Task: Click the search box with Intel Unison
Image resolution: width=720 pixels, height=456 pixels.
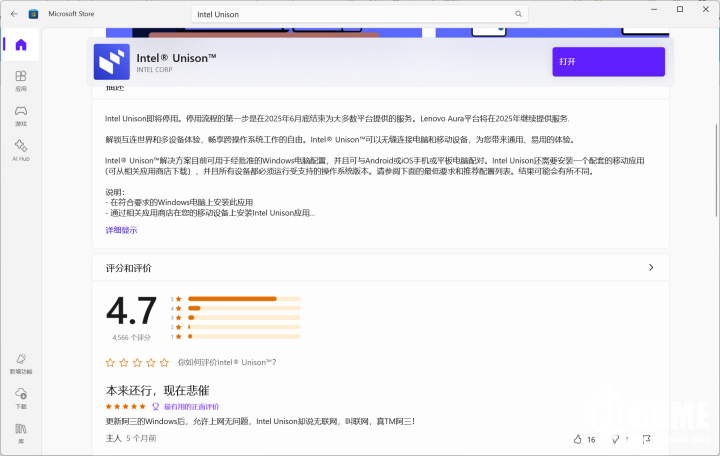Action: point(360,14)
